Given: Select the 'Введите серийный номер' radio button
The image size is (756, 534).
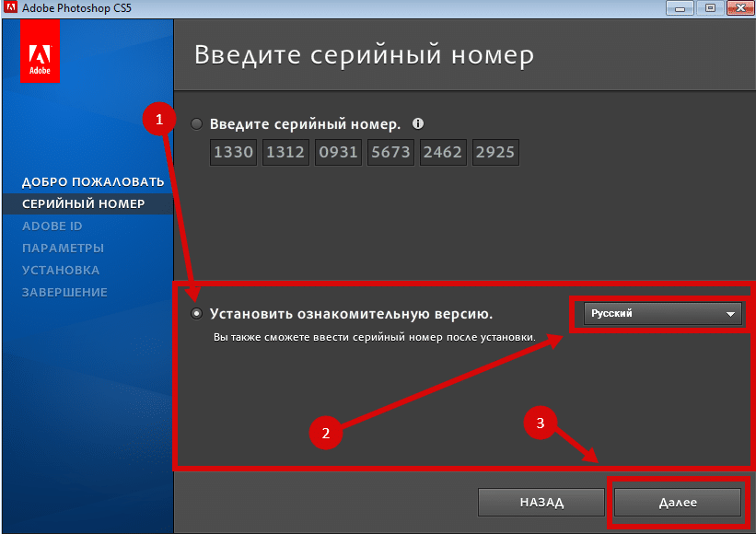Looking at the screenshot, I should [x=197, y=124].
